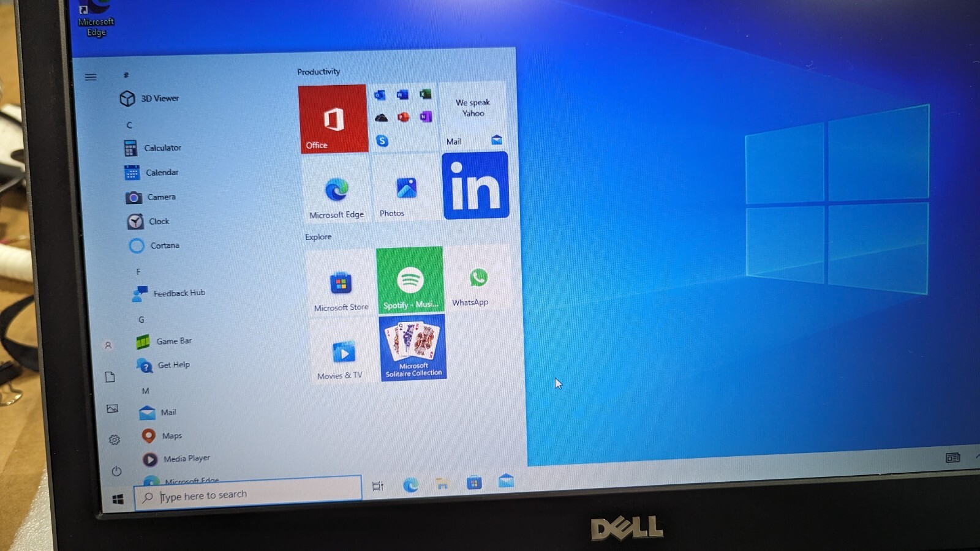Click the Power button in Start sidebar
The height and width of the screenshot is (551, 980).
click(116, 471)
